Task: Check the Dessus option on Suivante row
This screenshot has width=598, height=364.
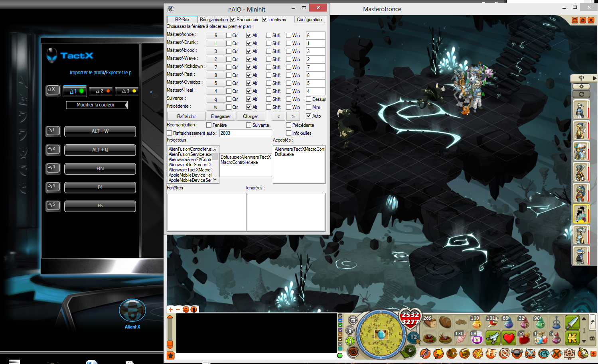Action: click(x=309, y=99)
